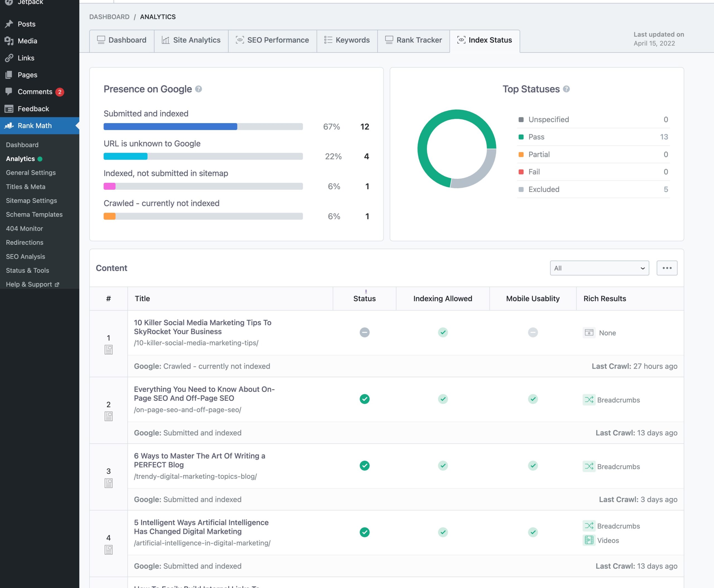Click Indexing Allowed checkmark for PERFECT Blog post
The width and height of the screenshot is (714, 588).
pos(443,466)
